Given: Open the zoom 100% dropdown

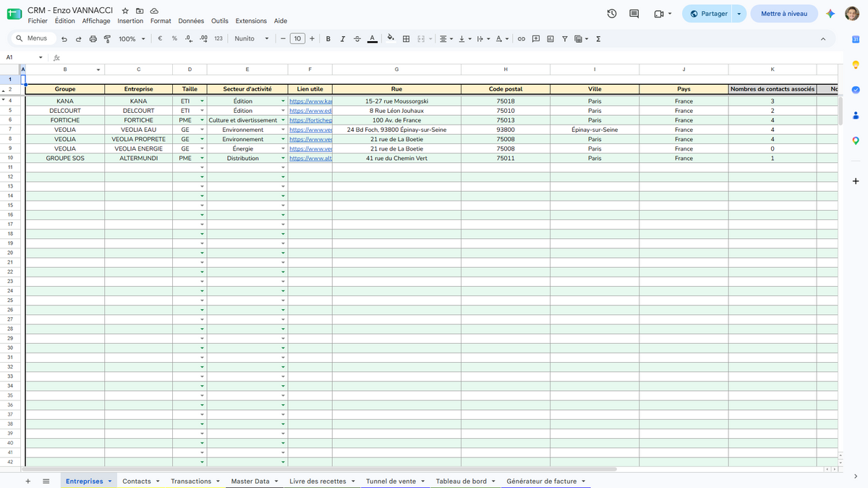Looking at the screenshot, I should click(132, 39).
